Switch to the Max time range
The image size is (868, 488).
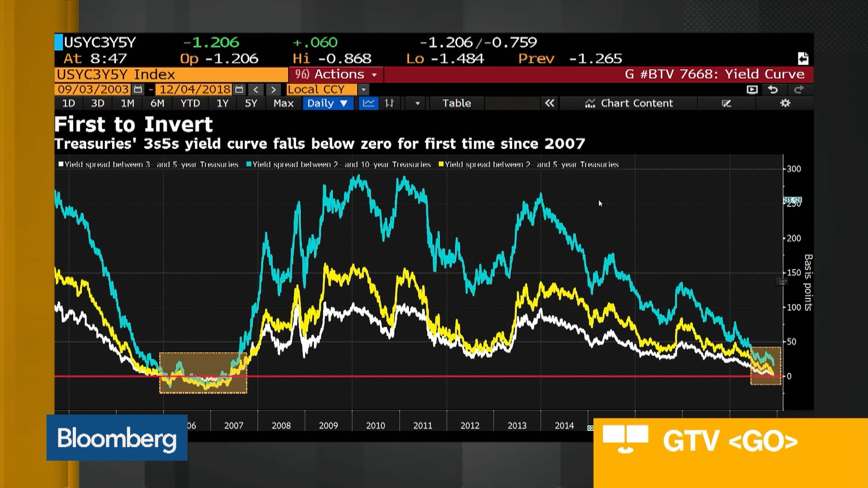pos(283,103)
